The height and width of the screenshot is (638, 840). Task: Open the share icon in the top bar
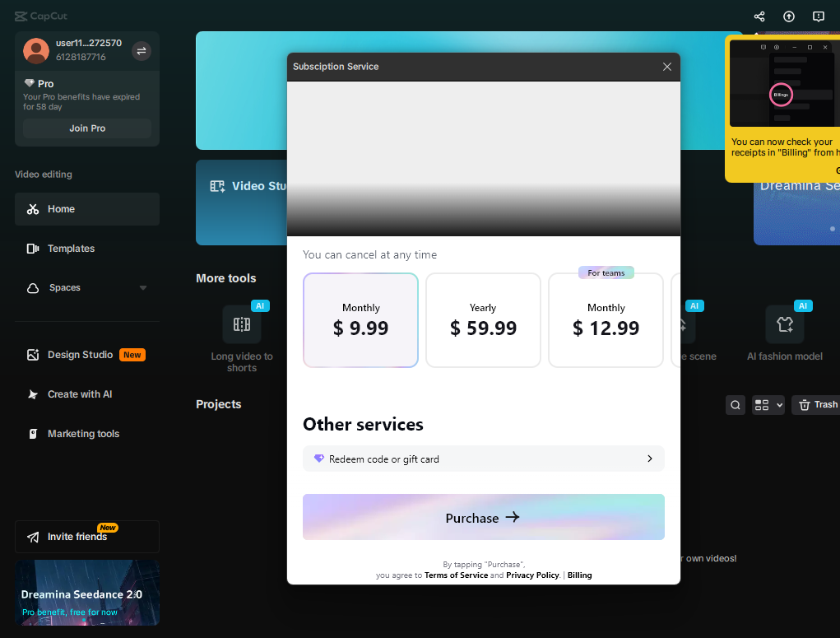[x=759, y=16]
